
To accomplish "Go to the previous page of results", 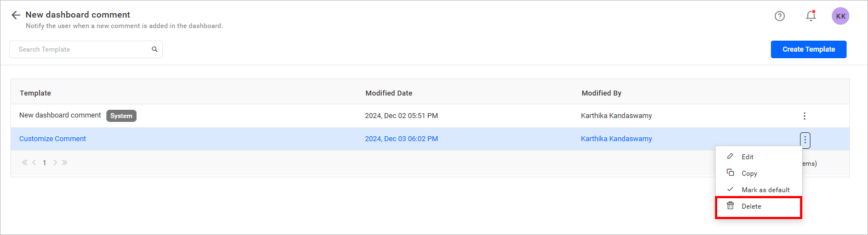I will (x=35, y=163).
